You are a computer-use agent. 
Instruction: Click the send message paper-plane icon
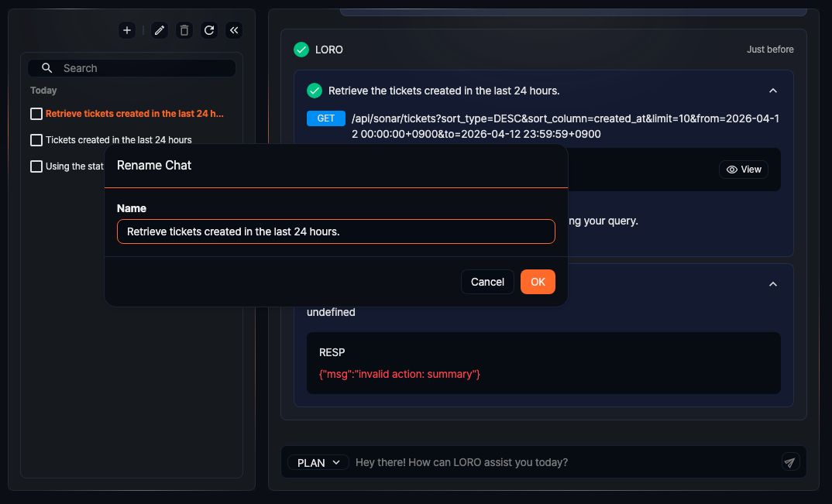tap(789, 462)
